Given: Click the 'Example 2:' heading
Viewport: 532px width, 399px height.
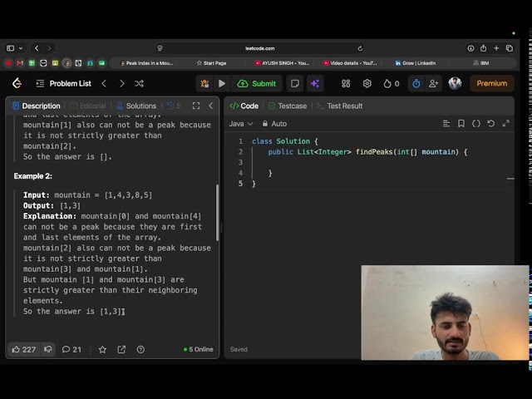Looking at the screenshot, I should click(33, 176).
